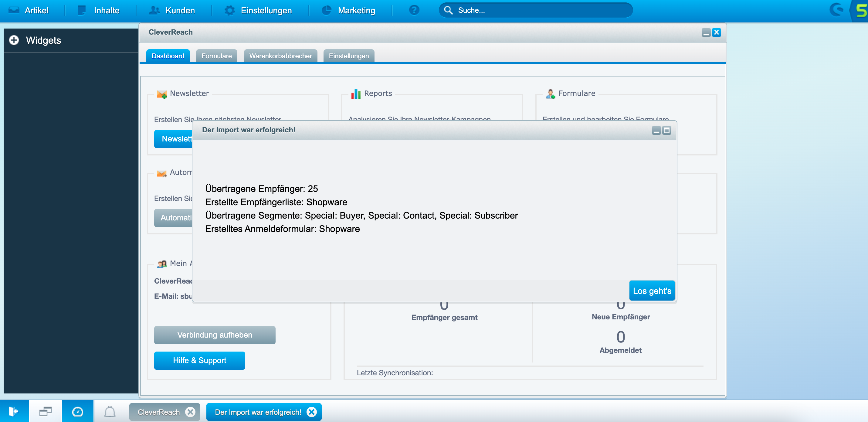
Task: Click the Reports bar chart icon
Action: tap(356, 94)
